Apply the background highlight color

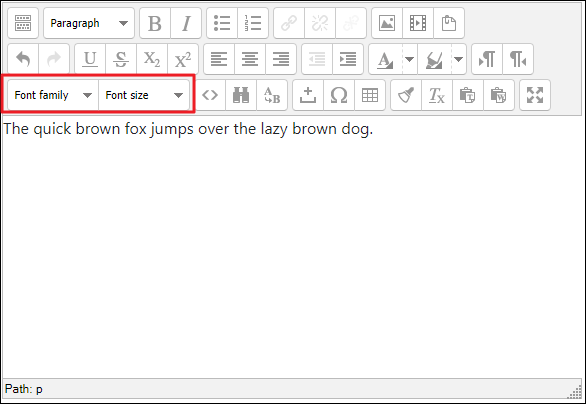pyautogui.click(x=434, y=59)
